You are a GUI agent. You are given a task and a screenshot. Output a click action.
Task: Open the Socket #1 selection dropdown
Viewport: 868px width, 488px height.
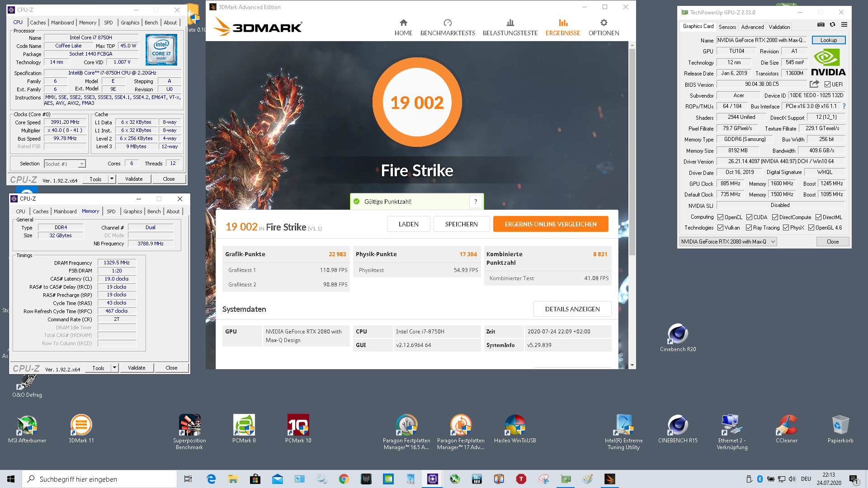click(x=65, y=164)
